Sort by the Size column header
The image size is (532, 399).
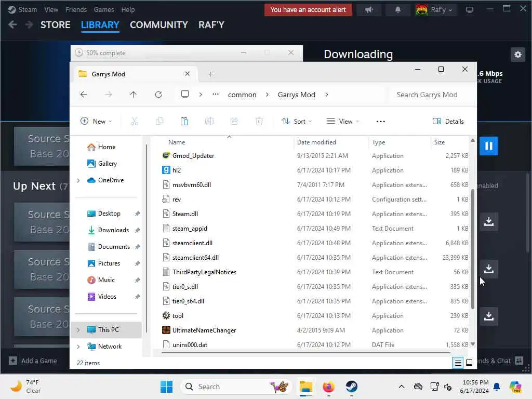[x=440, y=142]
